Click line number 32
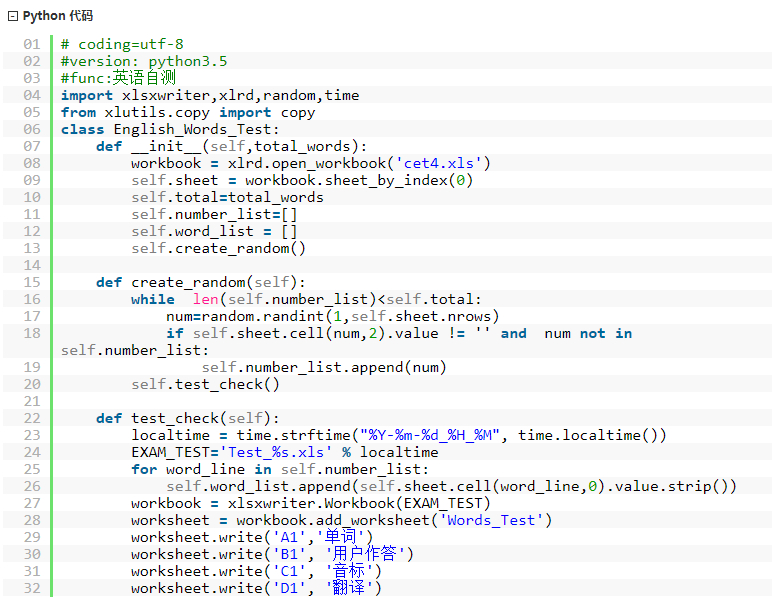The width and height of the screenshot is (772, 597). coord(32,588)
